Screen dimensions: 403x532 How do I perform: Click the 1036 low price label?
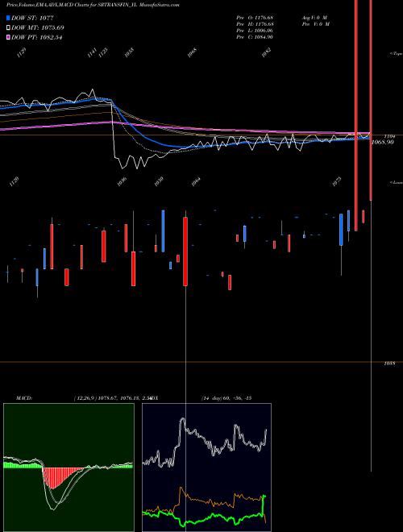coord(122,182)
